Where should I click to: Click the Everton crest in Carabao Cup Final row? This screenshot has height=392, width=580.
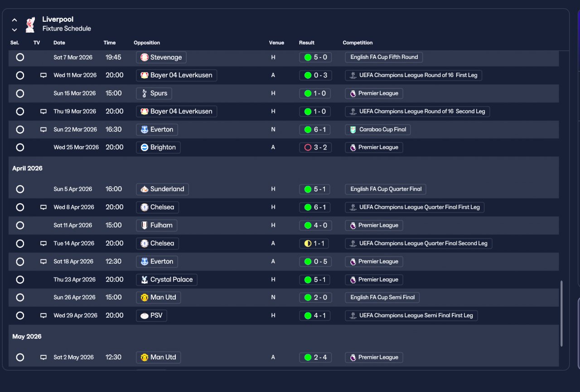coord(145,130)
